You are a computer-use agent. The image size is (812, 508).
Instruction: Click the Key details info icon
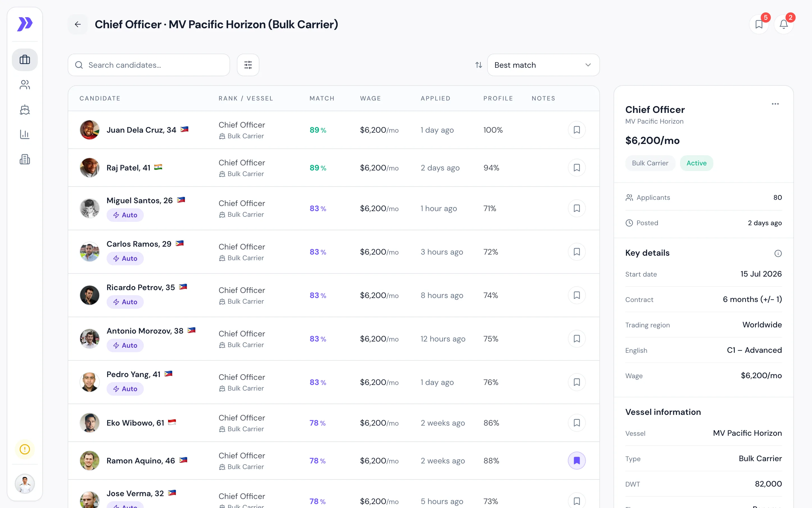click(x=778, y=253)
